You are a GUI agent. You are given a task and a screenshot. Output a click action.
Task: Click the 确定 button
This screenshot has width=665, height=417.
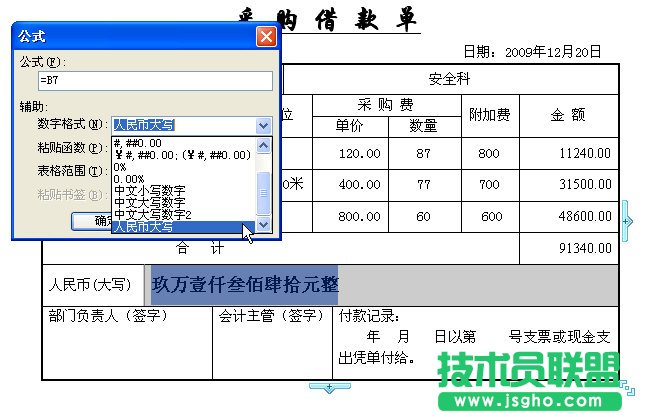tap(91, 221)
